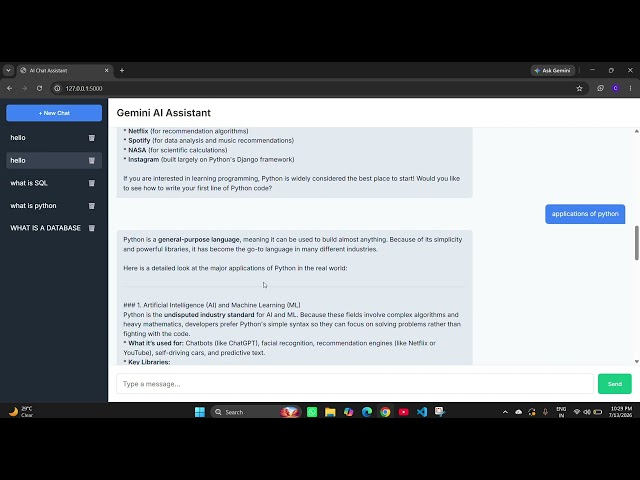The width and height of the screenshot is (640, 480).
Task: Click the Ask Gemini button
Action: [x=553, y=71]
